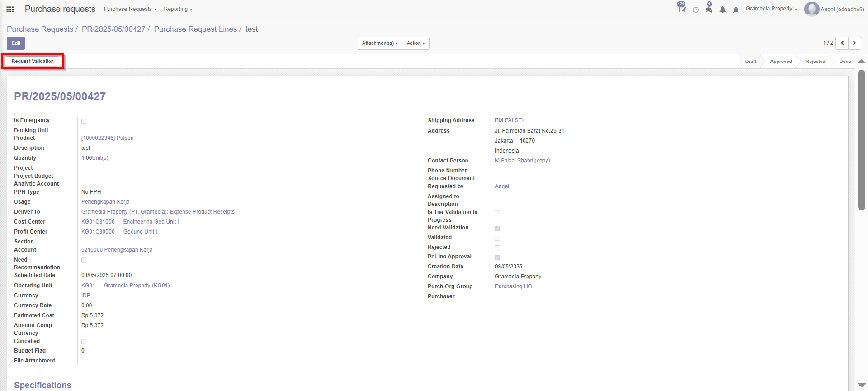Click the Request Validation button
Viewport: 868px width, 391px height.
pyautogui.click(x=33, y=61)
